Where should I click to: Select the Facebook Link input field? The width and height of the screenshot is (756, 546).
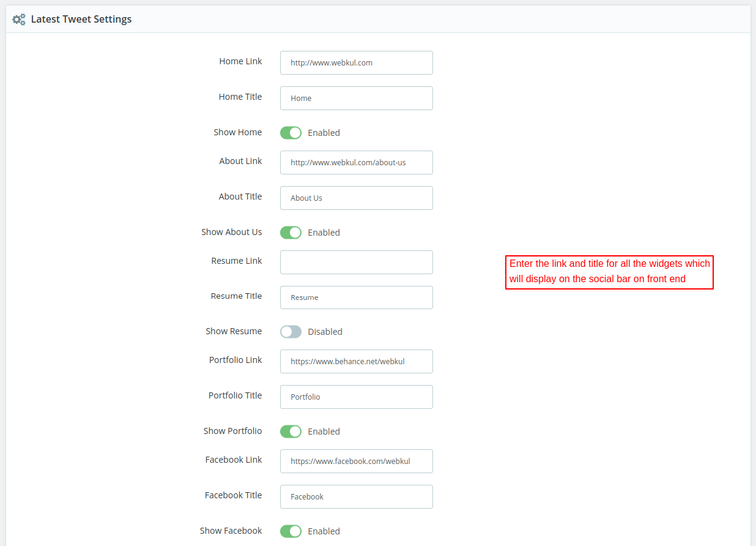tap(357, 461)
